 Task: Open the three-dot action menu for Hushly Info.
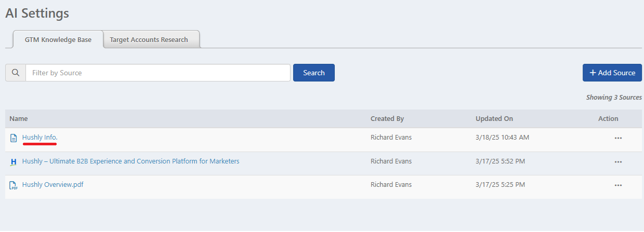coord(618,138)
